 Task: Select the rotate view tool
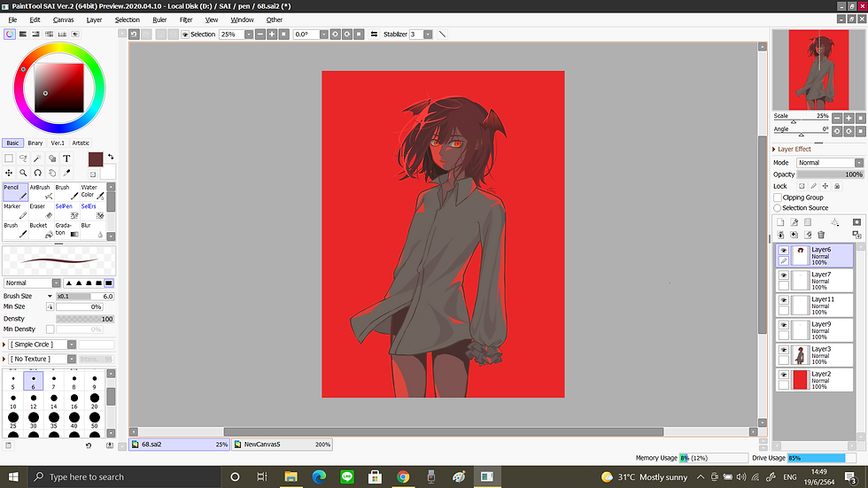point(37,173)
